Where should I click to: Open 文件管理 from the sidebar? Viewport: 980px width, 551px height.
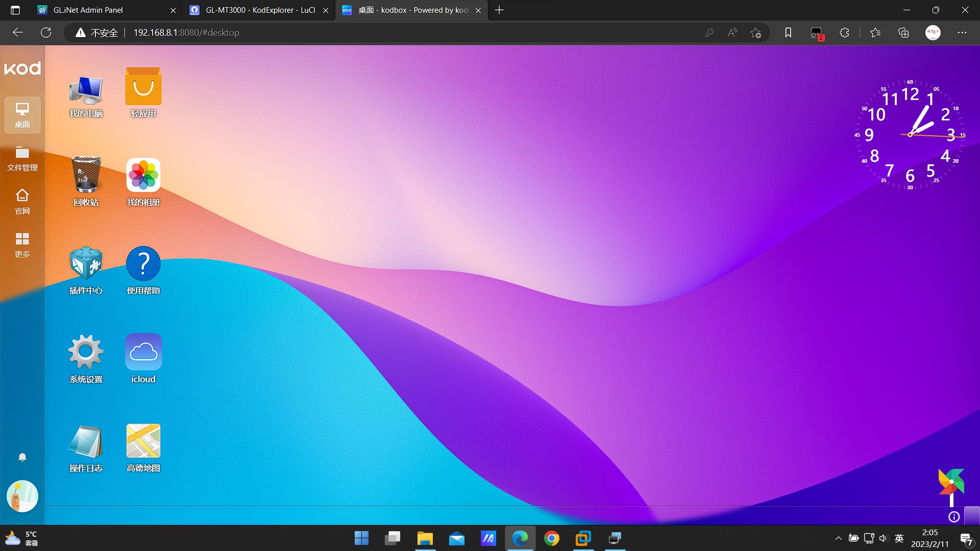point(22,159)
